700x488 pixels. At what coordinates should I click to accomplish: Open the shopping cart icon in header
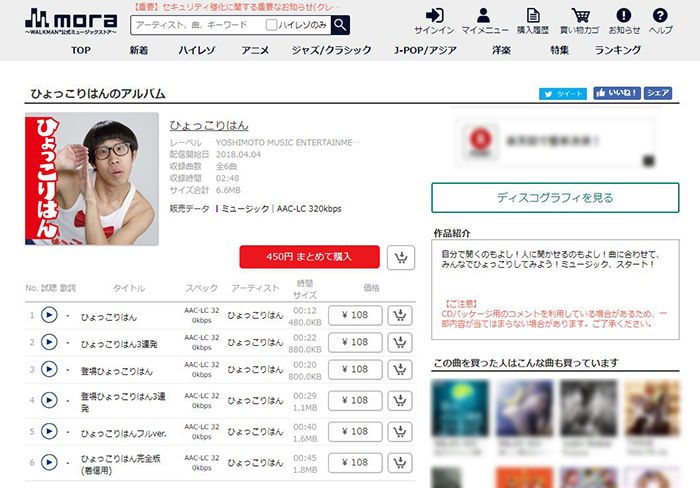click(580, 21)
